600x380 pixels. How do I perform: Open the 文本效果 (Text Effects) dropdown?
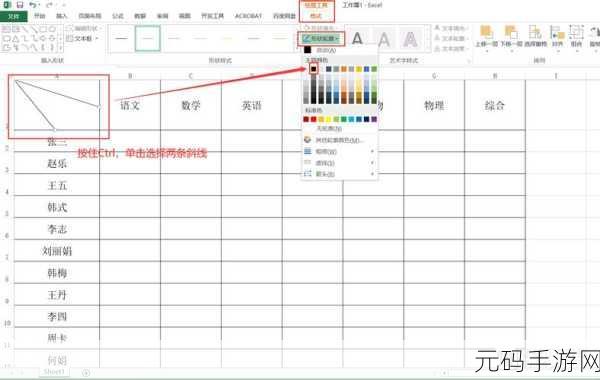click(x=452, y=49)
